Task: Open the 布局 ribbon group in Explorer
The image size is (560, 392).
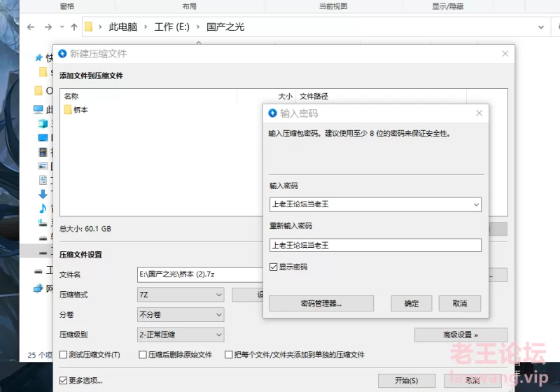Action: (x=189, y=6)
